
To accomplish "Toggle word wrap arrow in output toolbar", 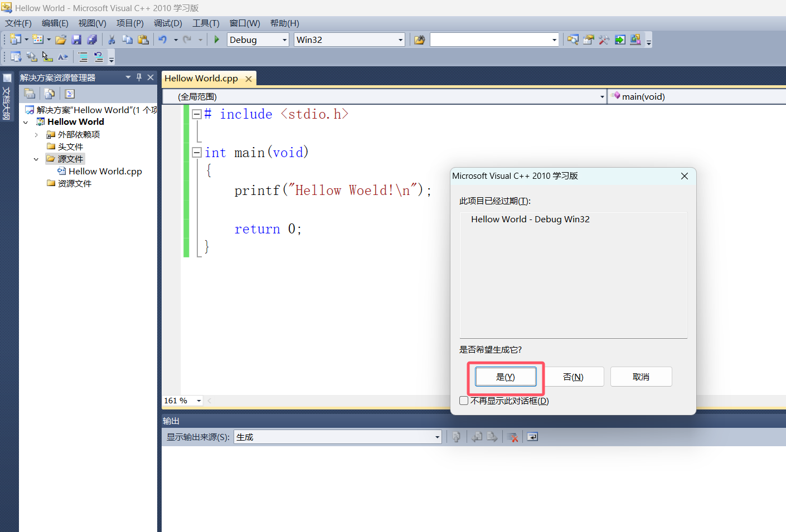I will [x=532, y=436].
